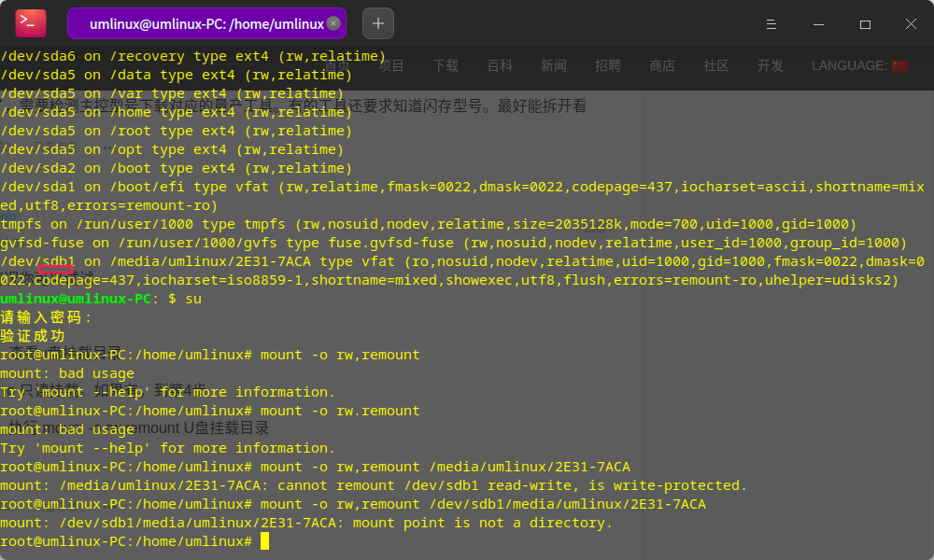Click the 商店 menu item in the background page
Viewport: 934px width, 560px height.
(662, 65)
